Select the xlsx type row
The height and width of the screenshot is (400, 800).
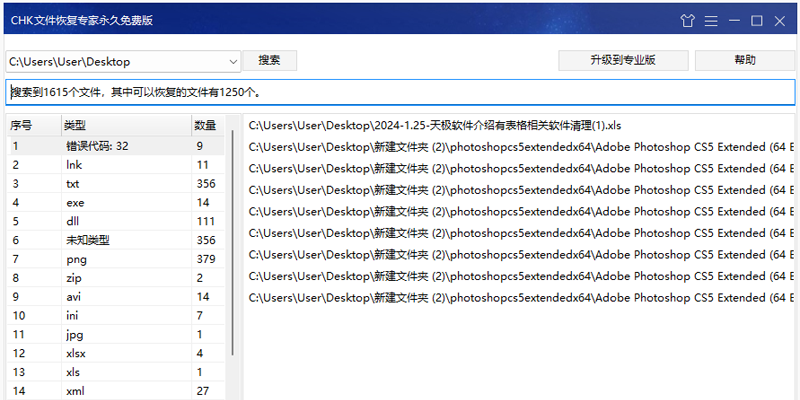116,353
